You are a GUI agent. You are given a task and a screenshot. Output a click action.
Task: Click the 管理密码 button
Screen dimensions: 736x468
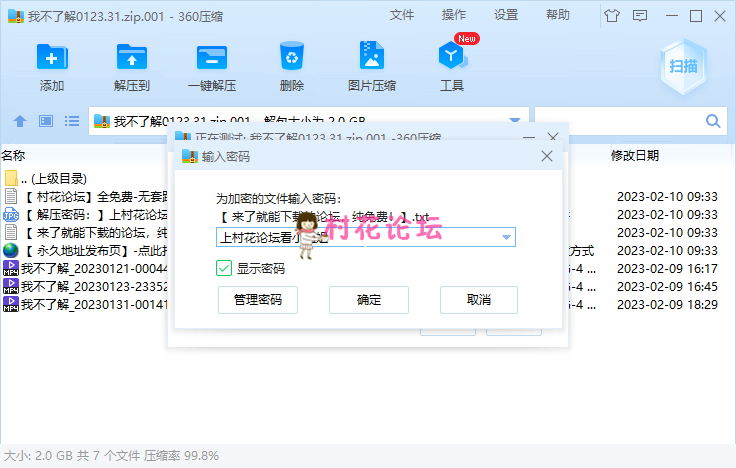tap(258, 299)
